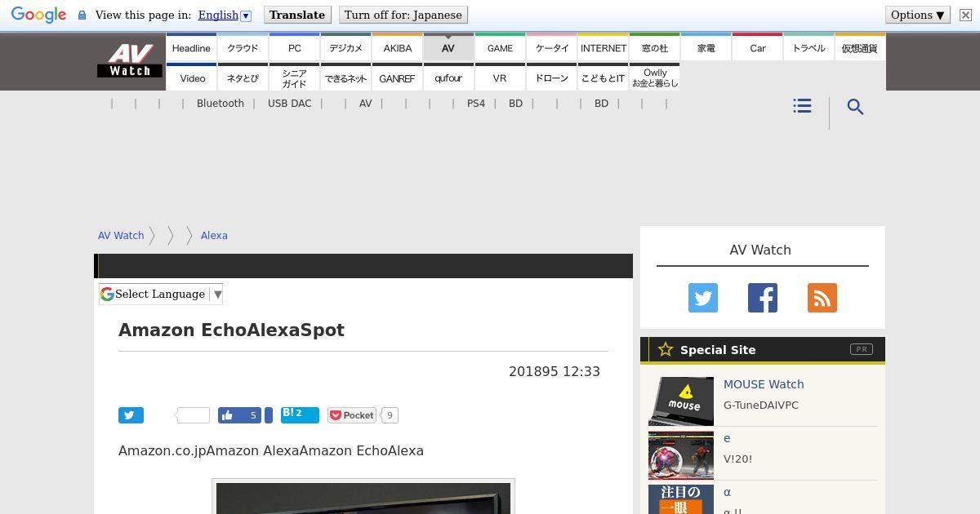Click Turn off for: Japanese button
The width and height of the screenshot is (980, 514).
[x=403, y=15]
